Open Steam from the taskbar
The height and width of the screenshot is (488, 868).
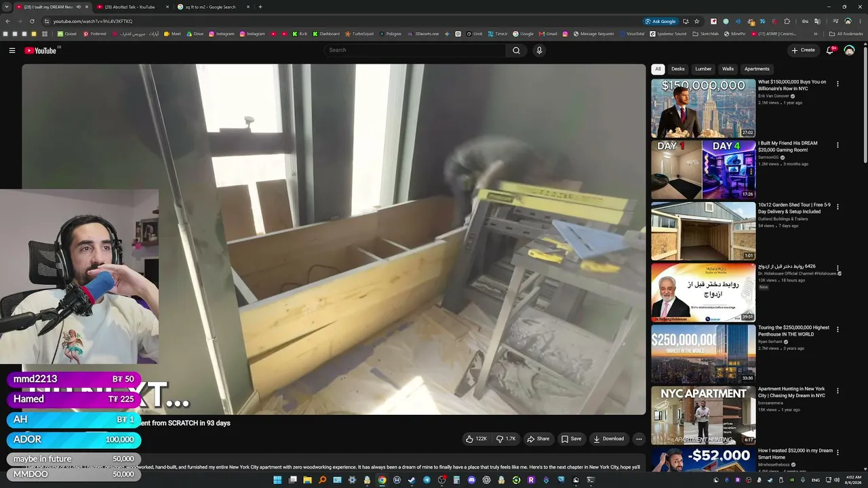pyautogui.click(x=412, y=480)
